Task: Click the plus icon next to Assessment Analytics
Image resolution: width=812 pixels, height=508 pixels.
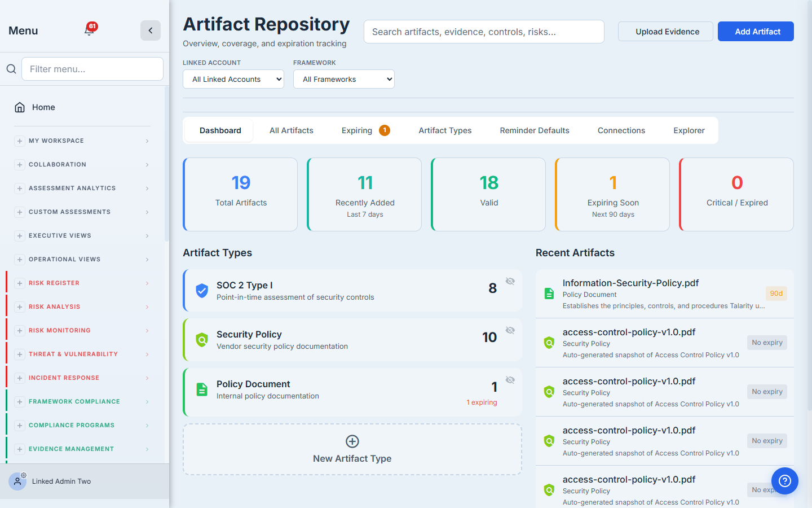Action: [20, 189]
